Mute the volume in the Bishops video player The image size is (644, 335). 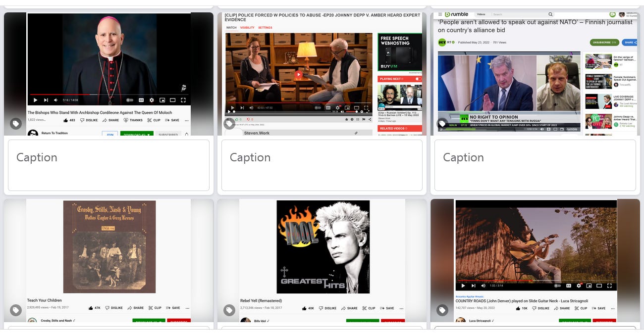[x=56, y=100]
